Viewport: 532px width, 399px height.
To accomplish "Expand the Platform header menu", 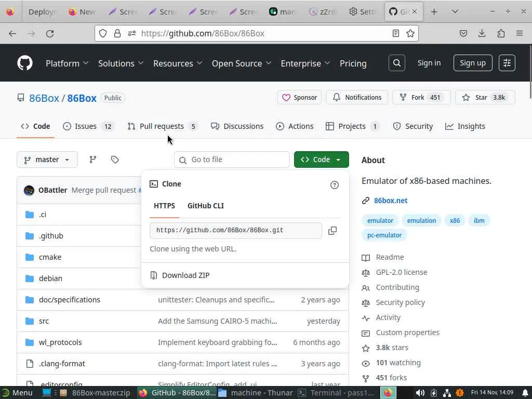I will [x=67, y=63].
